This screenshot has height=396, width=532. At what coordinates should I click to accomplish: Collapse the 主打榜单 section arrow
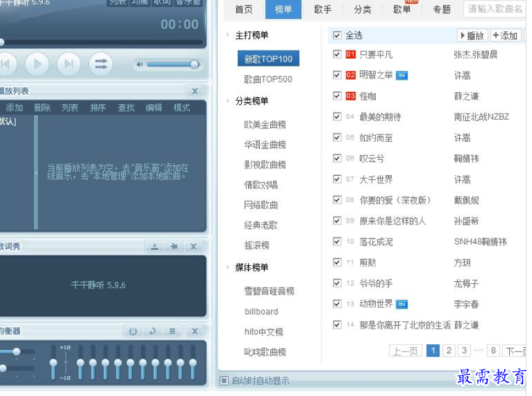pyautogui.click(x=228, y=35)
